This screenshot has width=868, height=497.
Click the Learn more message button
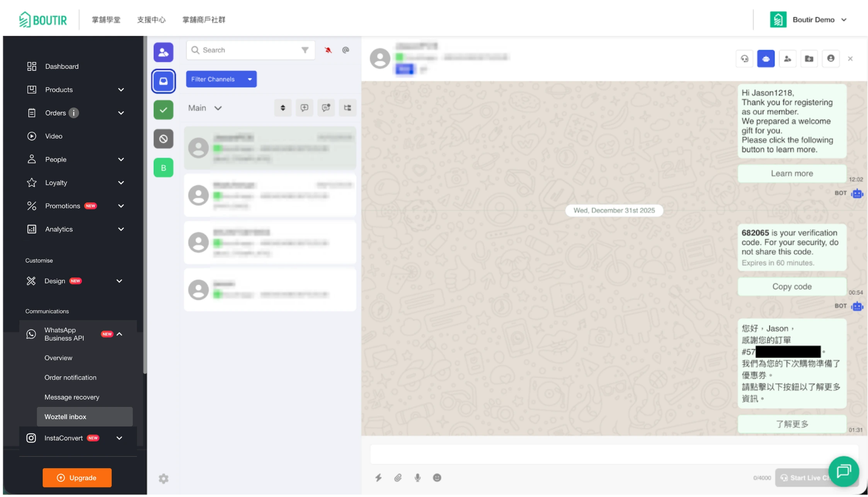pyautogui.click(x=792, y=174)
